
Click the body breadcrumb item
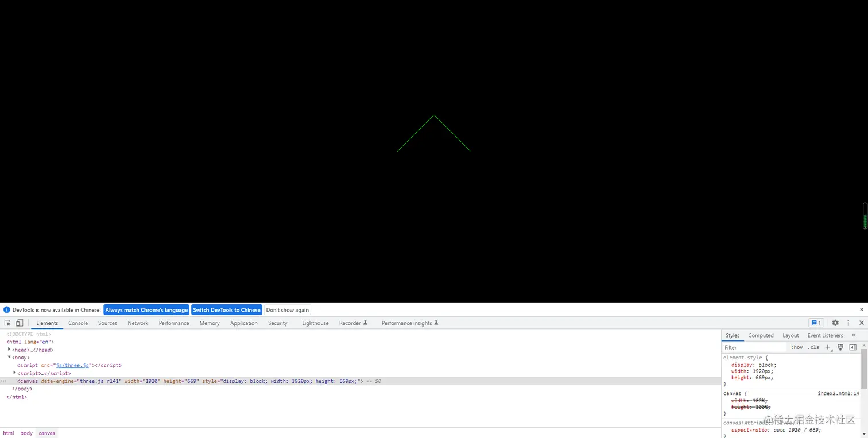point(26,433)
